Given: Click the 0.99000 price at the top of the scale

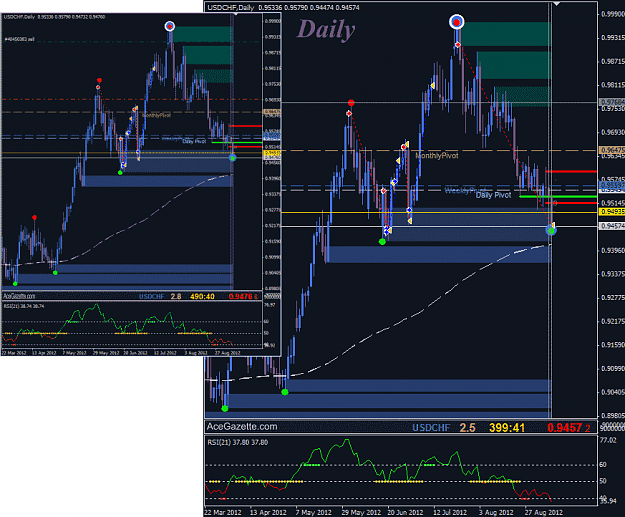Looking at the screenshot, I should coord(613,14).
